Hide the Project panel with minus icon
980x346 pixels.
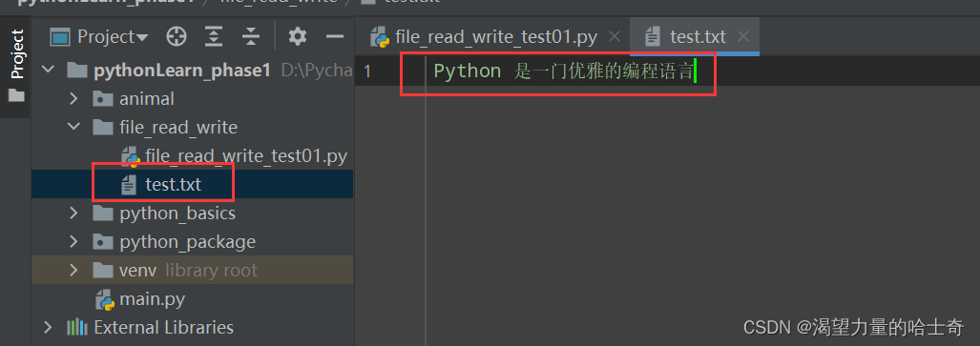(x=335, y=37)
